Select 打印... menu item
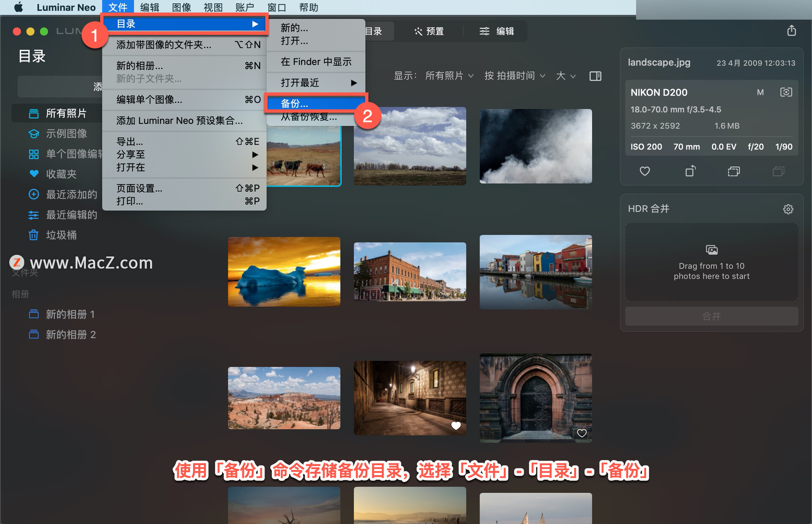 (184, 201)
